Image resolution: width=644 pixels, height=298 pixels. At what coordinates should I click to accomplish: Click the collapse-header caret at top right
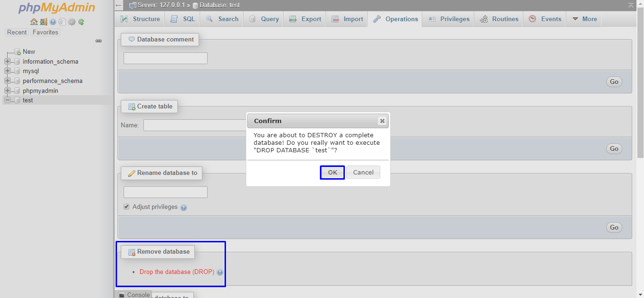pyautogui.click(x=631, y=5)
